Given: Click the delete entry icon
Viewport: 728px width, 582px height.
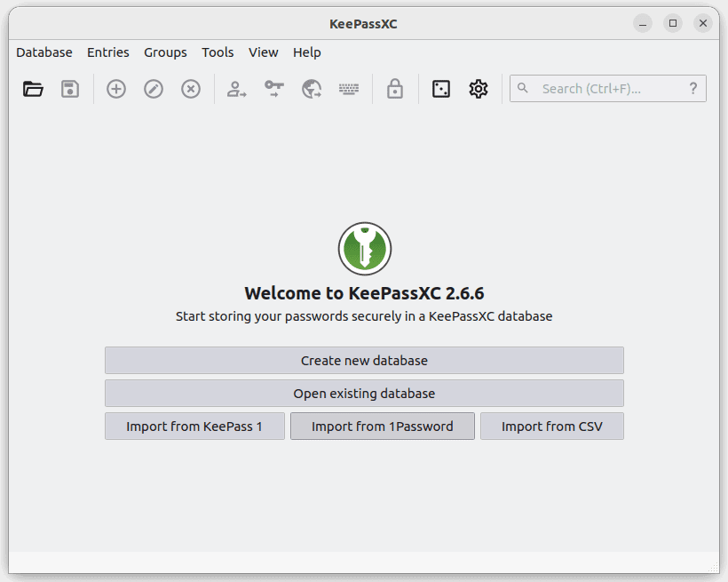Looking at the screenshot, I should click(190, 89).
